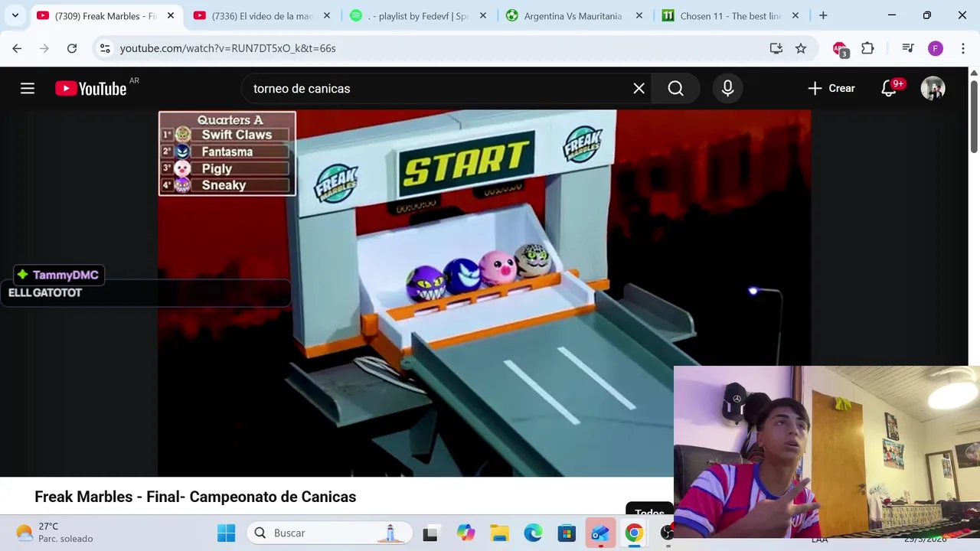The width and height of the screenshot is (980, 551).
Task: Open a new browser tab
Action: pyautogui.click(x=823, y=15)
